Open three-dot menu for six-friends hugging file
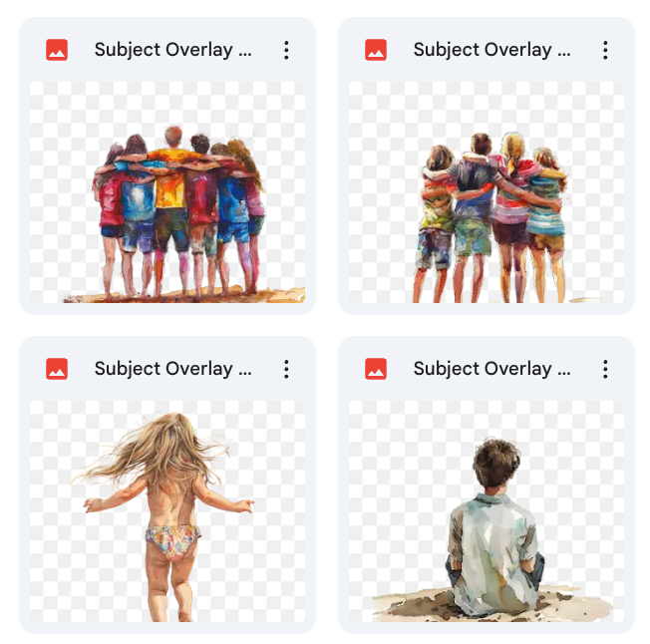Image resolution: width=650 pixels, height=644 pixels. point(286,50)
